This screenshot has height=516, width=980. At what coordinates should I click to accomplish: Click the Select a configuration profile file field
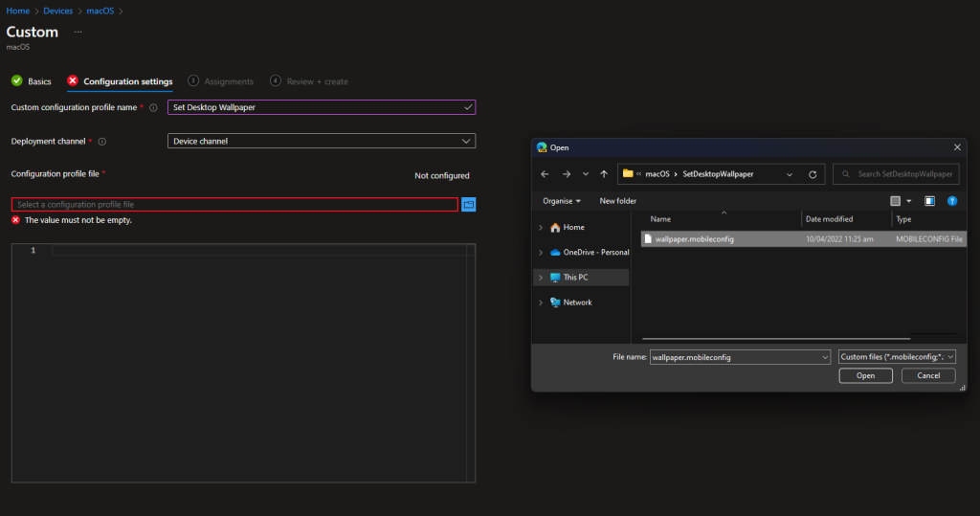[234, 205]
